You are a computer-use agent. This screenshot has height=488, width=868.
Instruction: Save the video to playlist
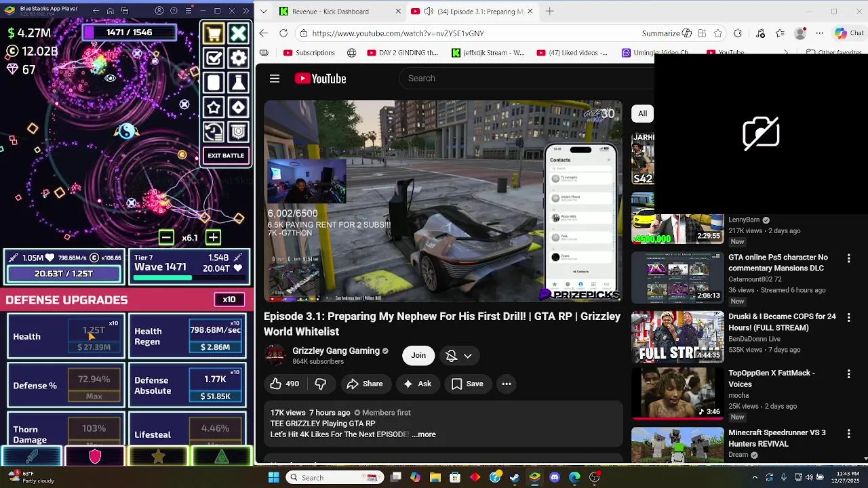[x=467, y=384]
